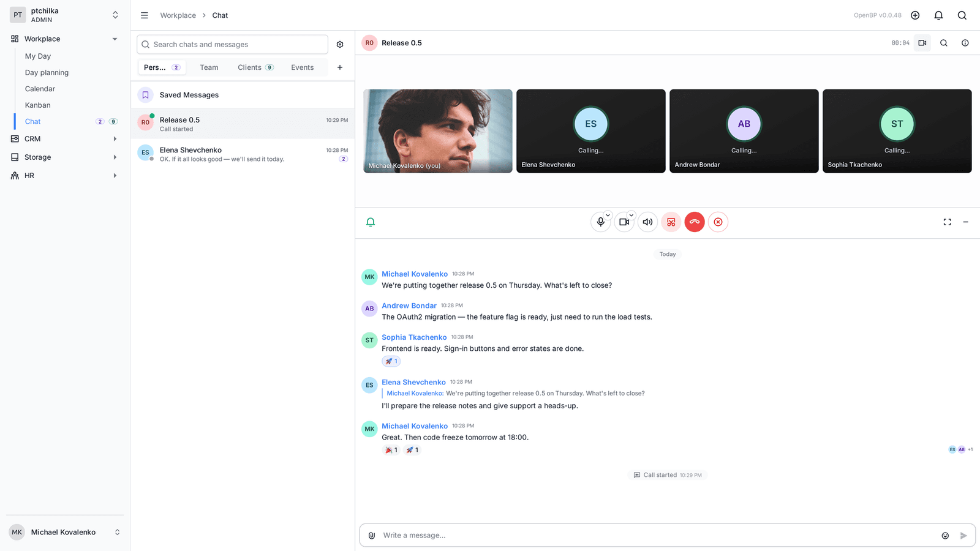Attach a file to the message
Image resolution: width=980 pixels, height=551 pixels.
click(372, 536)
